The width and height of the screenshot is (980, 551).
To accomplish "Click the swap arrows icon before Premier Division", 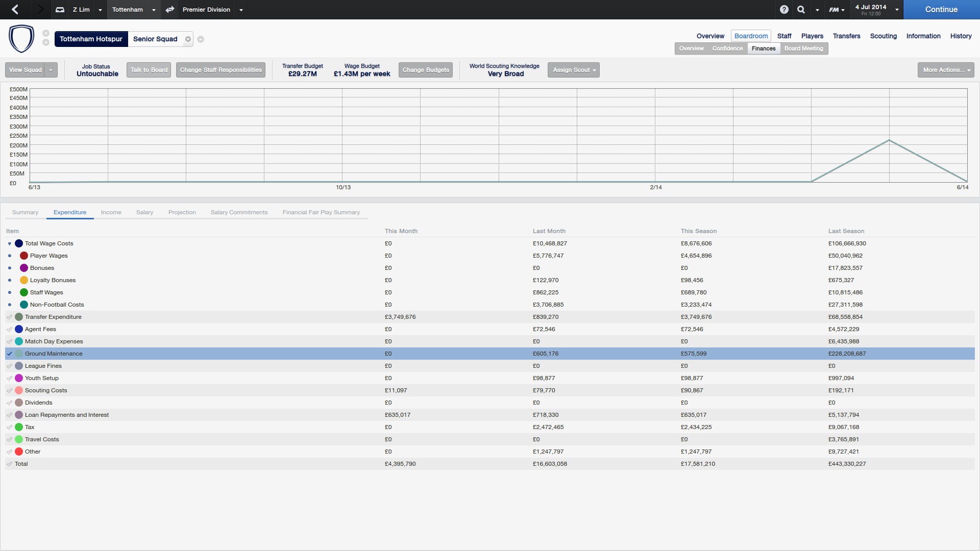I will point(170,9).
